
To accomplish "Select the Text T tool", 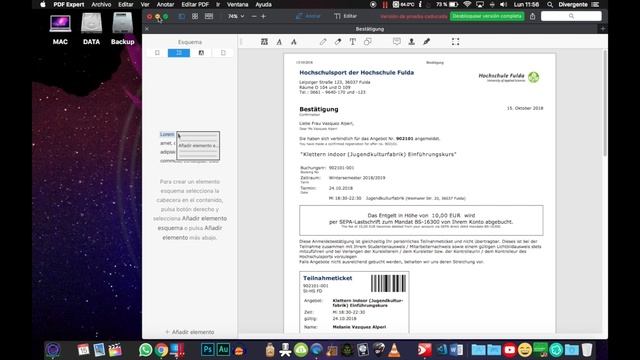I will [x=353, y=42].
